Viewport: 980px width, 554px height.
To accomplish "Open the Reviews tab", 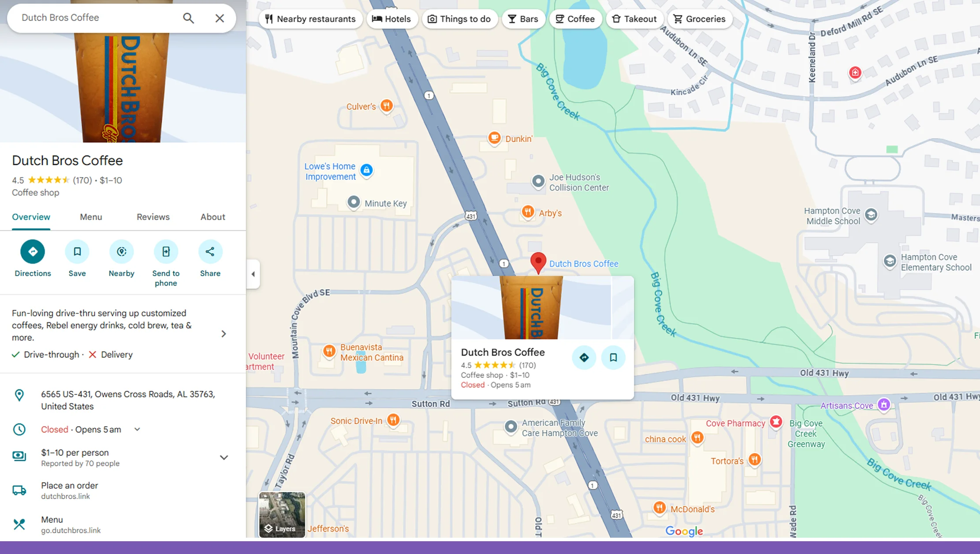I will click(153, 217).
